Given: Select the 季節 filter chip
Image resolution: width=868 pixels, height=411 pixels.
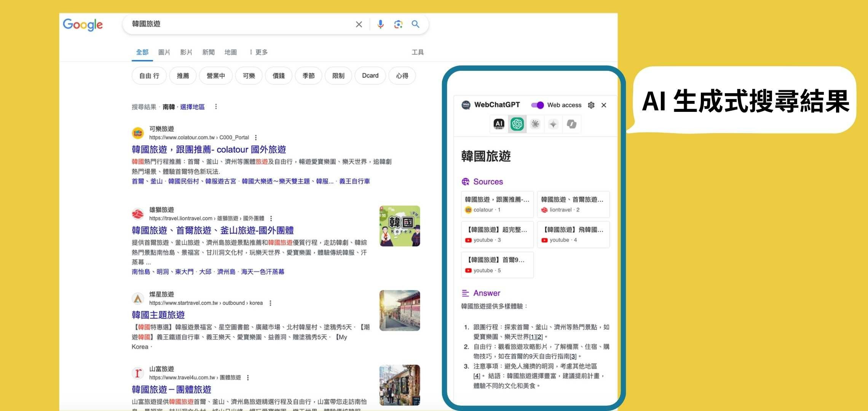Looking at the screenshot, I should [x=308, y=76].
